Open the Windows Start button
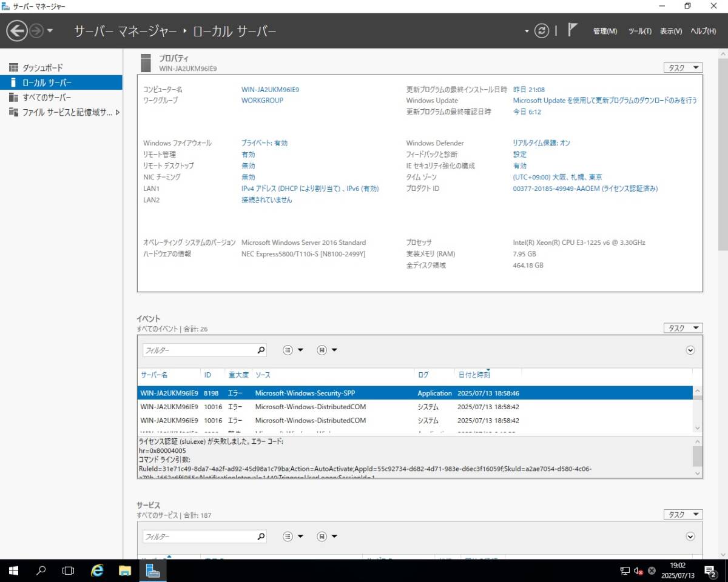The width and height of the screenshot is (728, 582). point(14,570)
